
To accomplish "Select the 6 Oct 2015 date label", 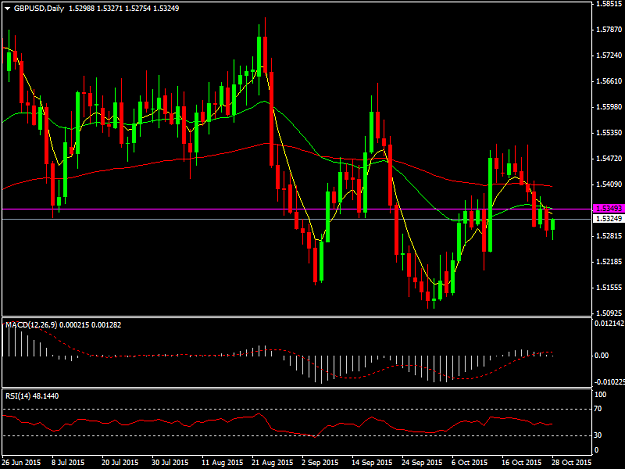I will (x=469, y=462).
